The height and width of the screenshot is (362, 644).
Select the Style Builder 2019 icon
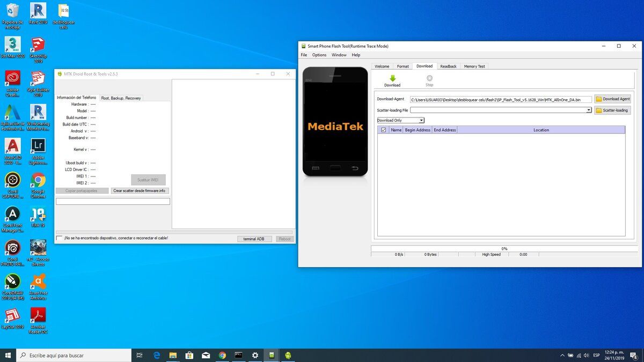pos(38,84)
